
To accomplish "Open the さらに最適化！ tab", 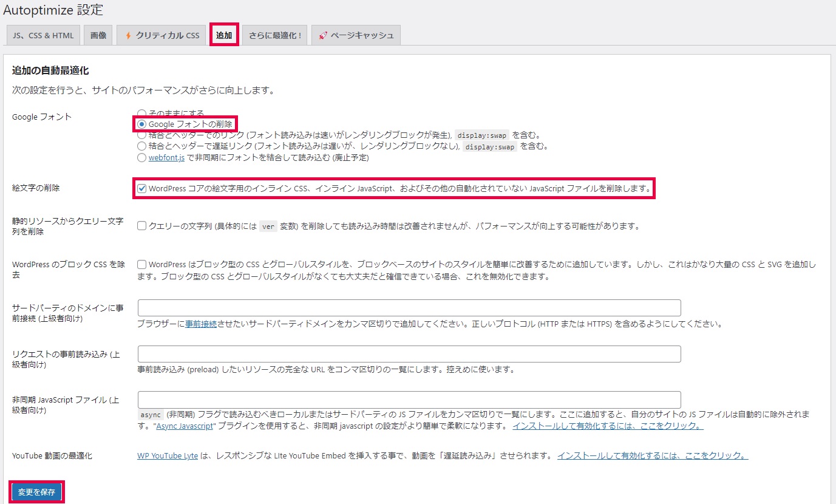I will click(276, 35).
